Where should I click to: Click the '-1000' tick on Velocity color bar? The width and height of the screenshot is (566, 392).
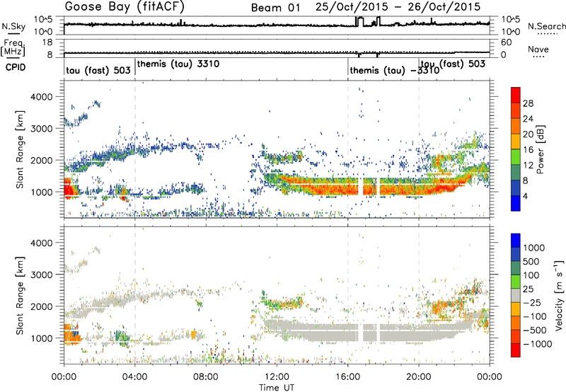538,344
